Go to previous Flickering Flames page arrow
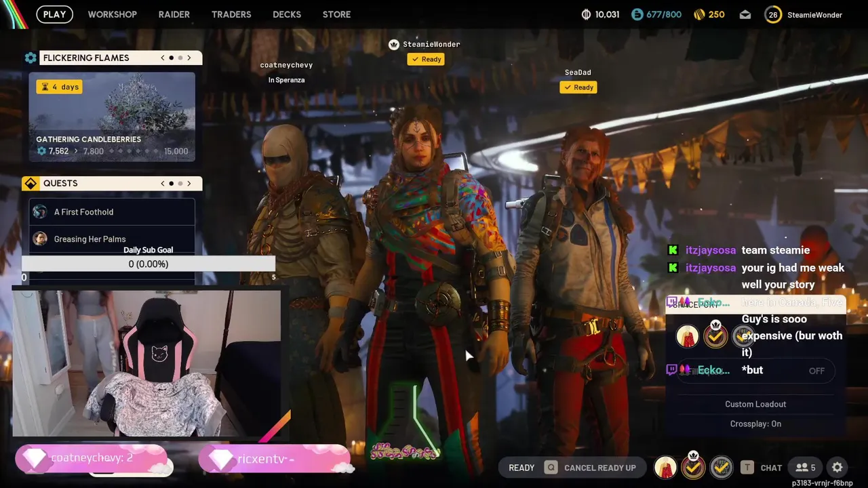This screenshot has height=488, width=868. 163,58
